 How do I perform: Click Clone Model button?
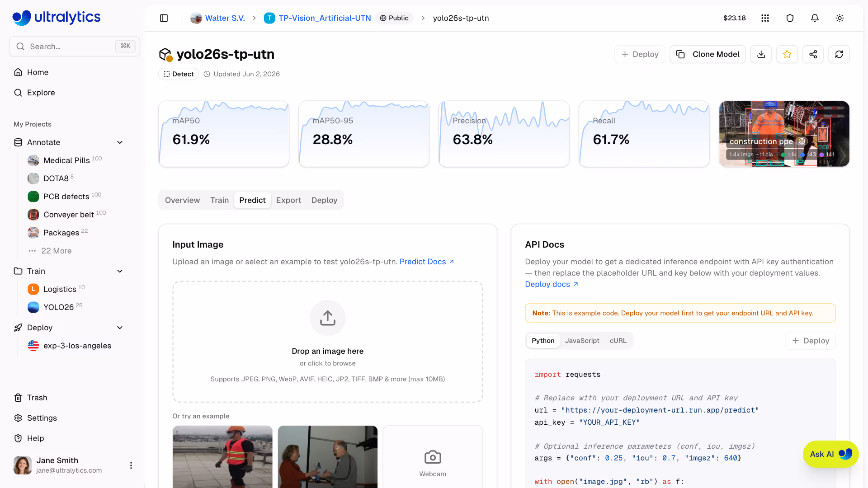708,54
